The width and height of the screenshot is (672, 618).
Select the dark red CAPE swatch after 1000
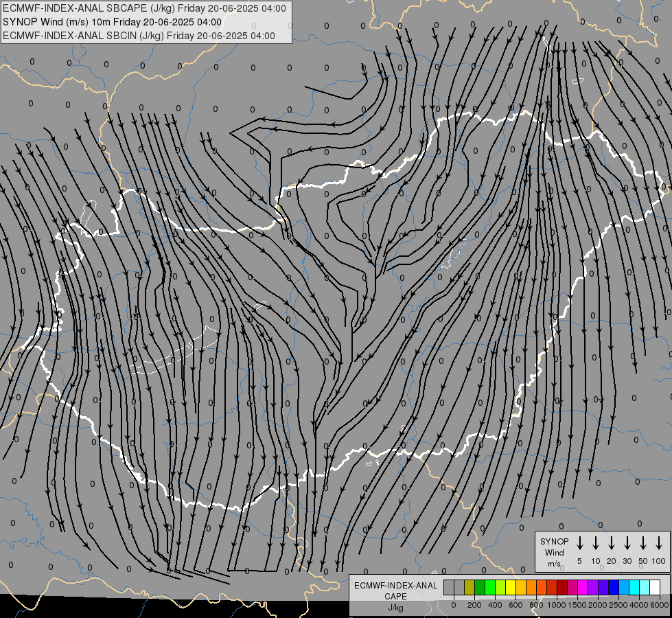tap(562, 587)
